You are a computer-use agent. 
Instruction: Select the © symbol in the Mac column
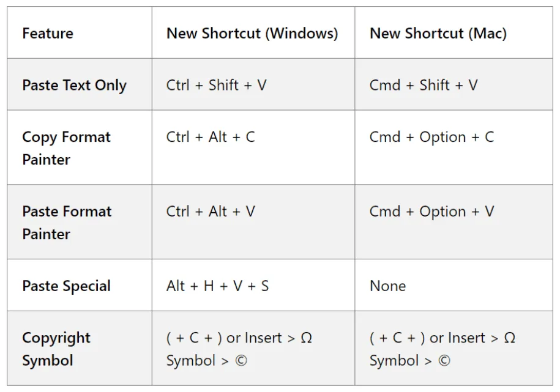(444, 360)
